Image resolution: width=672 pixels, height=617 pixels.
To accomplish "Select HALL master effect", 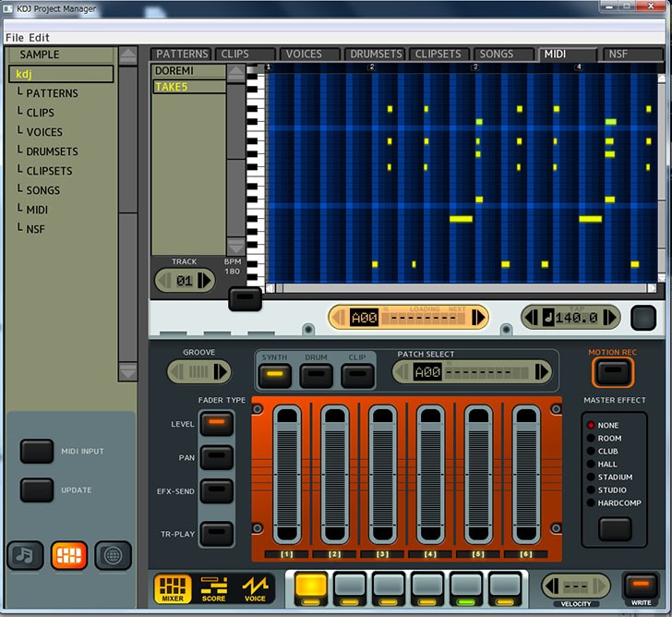I will [x=602, y=464].
